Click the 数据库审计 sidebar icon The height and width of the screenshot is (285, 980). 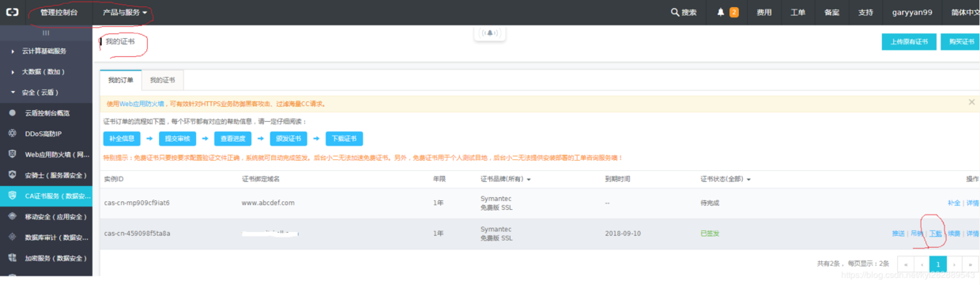[x=12, y=236]
